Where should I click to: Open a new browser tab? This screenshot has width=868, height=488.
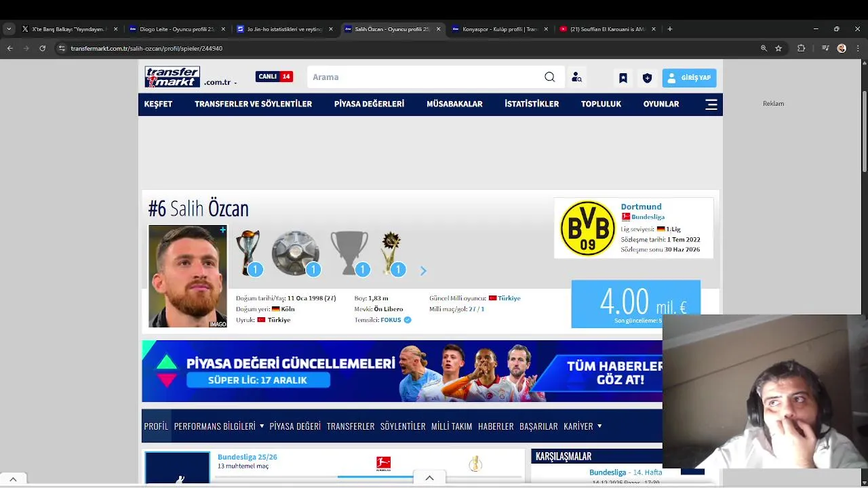click(x=670, y=29)
